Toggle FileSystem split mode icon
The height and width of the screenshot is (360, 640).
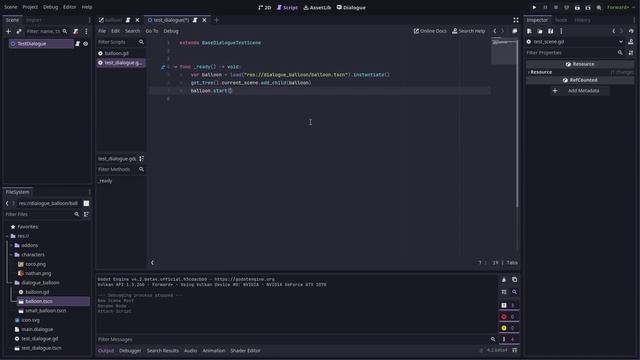point(86,203)
